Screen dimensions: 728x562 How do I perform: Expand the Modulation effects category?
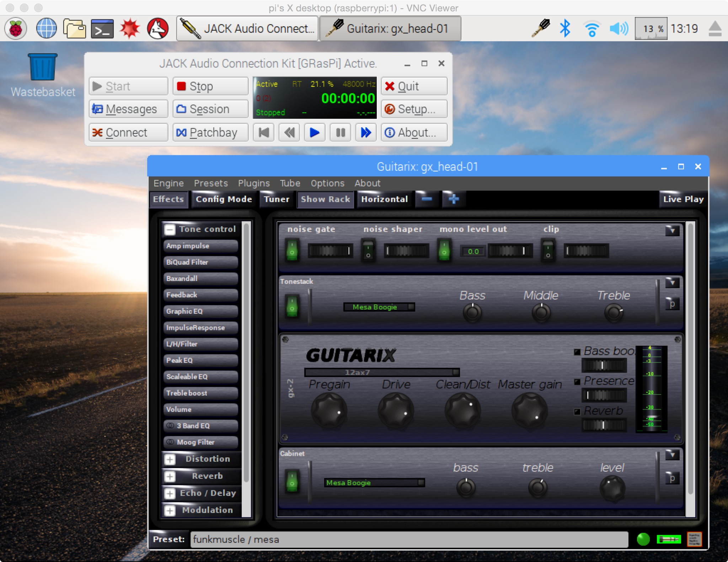170,510
